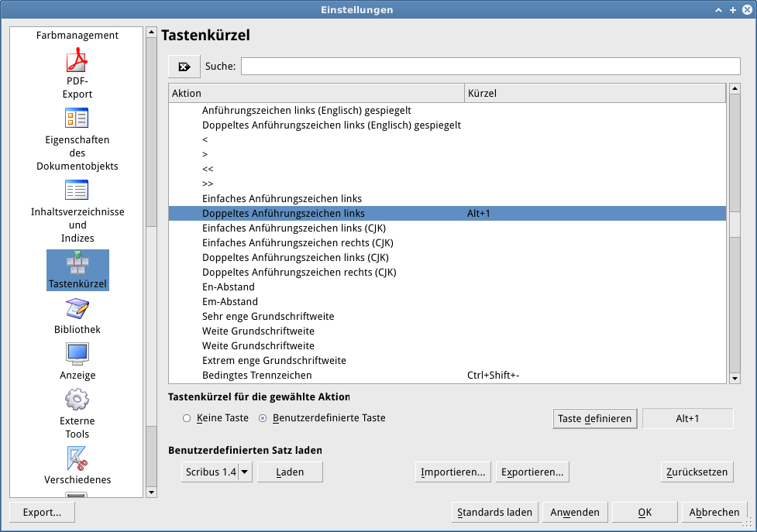Image resolution: width=757 pixels, height=532 pixels.
Task: Click the Export... button at bottom left
Action: 42,512
